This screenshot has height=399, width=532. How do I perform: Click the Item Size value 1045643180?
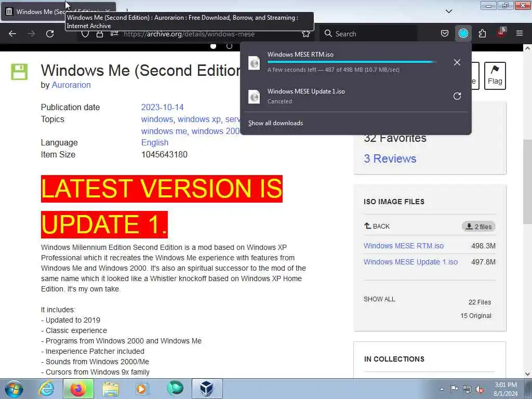tap(164, 154)
